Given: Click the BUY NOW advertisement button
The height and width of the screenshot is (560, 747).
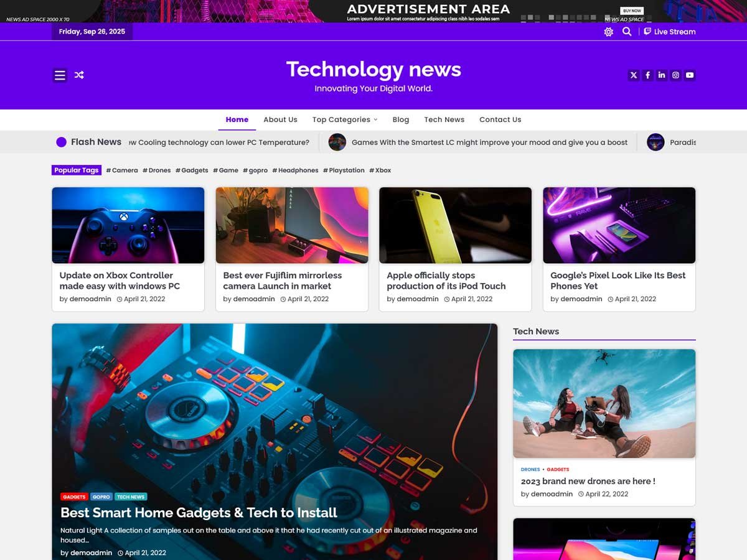Looking at the screenshot, I should coord(632,11).
